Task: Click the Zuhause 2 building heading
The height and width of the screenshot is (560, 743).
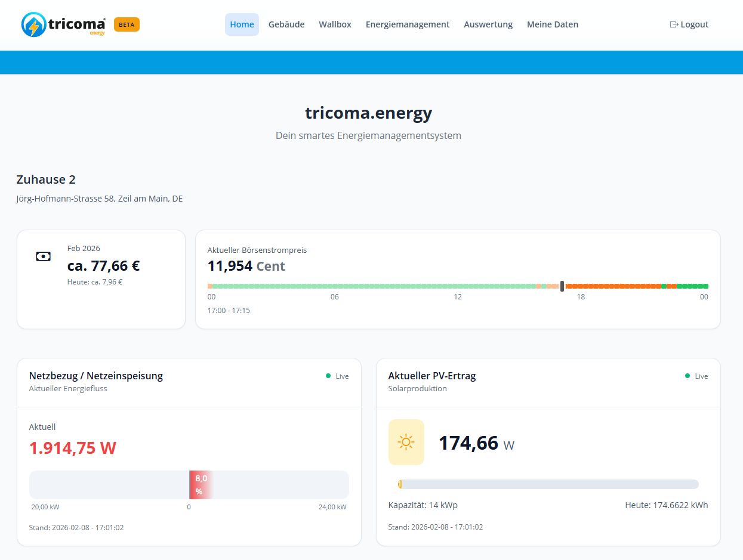Action: pos(46,180)
